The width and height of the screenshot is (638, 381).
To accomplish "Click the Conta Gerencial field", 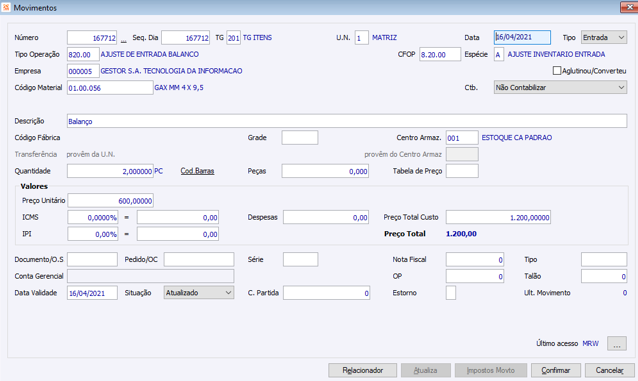I will [151, 276].
